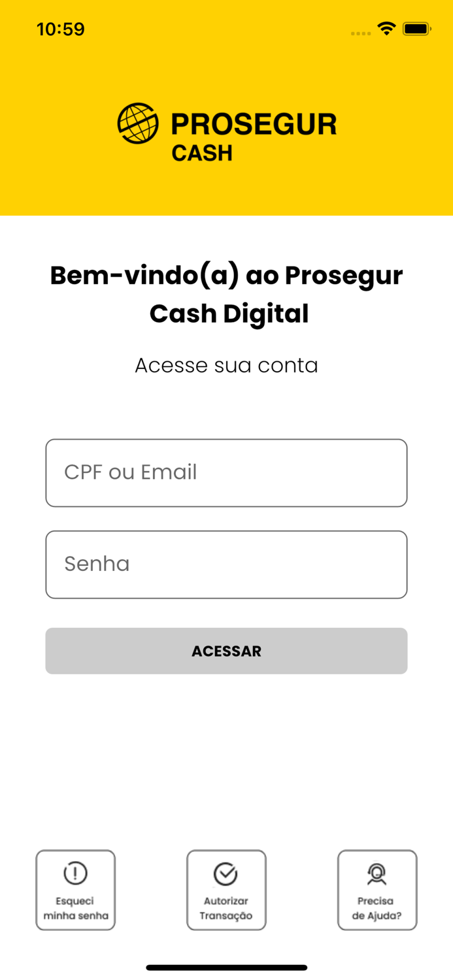This screenshot has width=453, height=980.
Task: Click the Acesse sua conta text
Action: 226,366
